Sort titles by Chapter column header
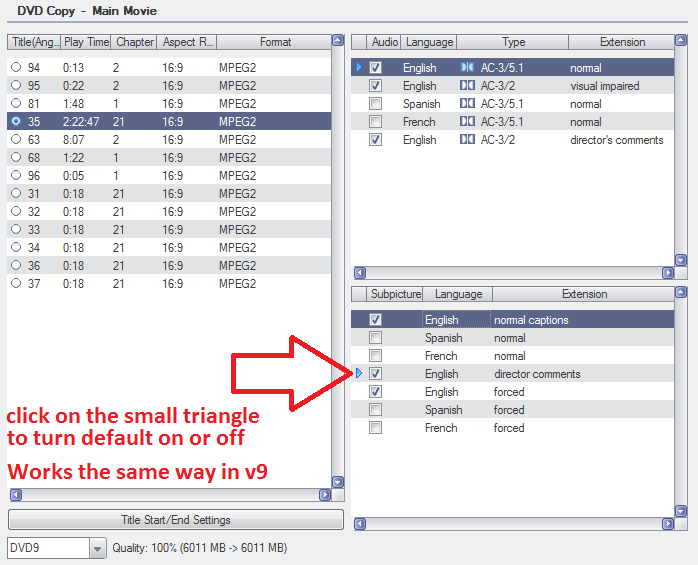The height and width of the screenshot is (565, 698). tap(134, 42)
